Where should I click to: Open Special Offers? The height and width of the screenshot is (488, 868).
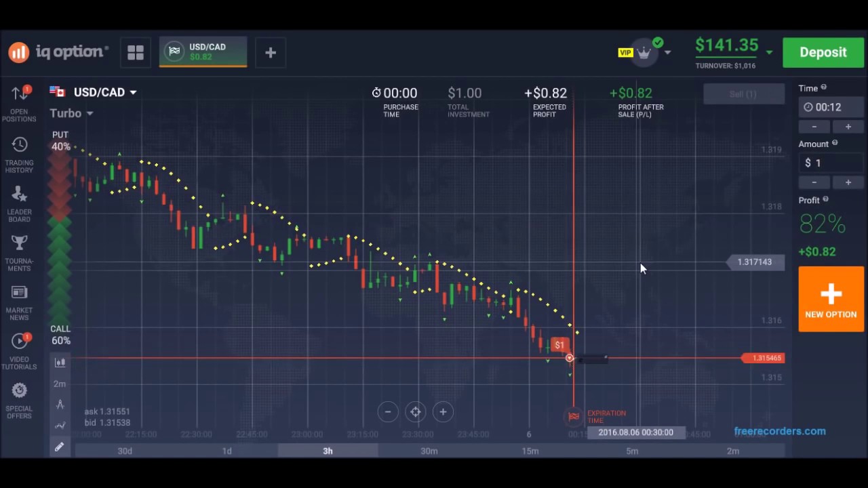coord(19,401)
